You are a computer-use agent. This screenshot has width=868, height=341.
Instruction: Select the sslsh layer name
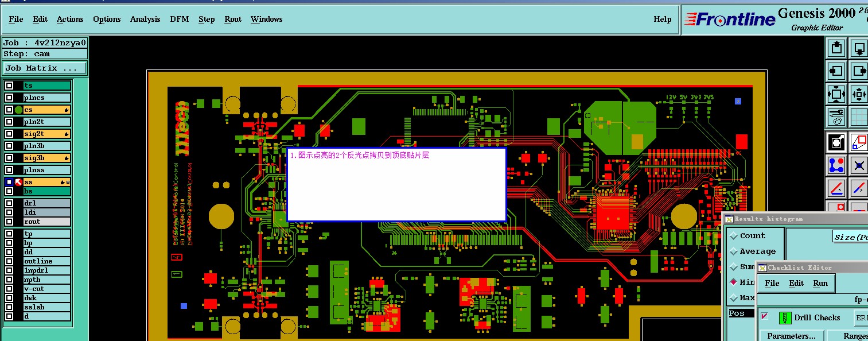47,307
